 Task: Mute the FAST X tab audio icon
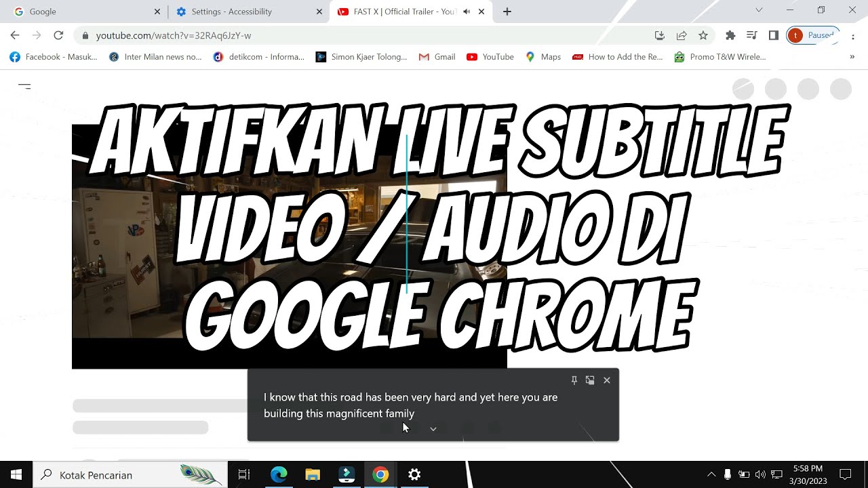click(467, 12)
